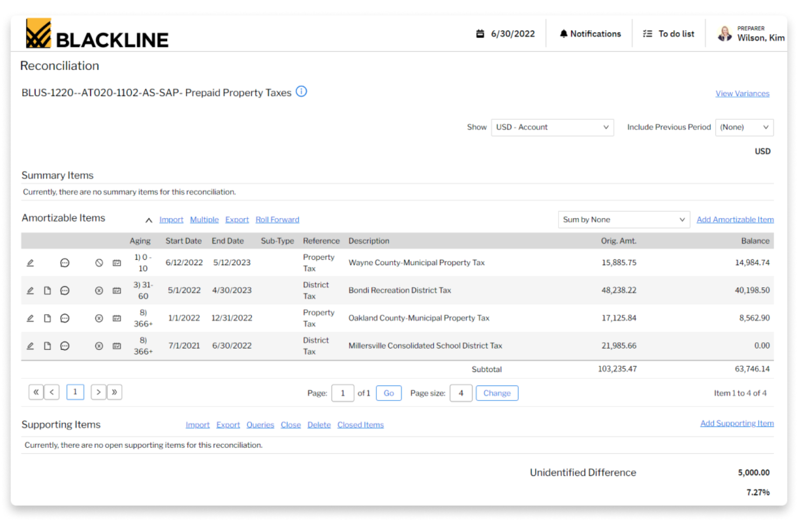Click the Page size input field
The height and width of the screenshot is (532, 798).
coord(461,393)
